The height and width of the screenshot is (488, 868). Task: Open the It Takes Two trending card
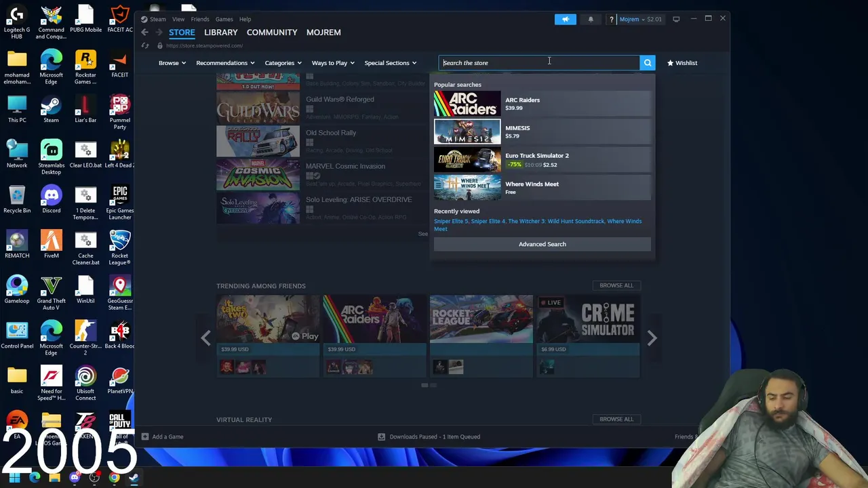(268, 335)
